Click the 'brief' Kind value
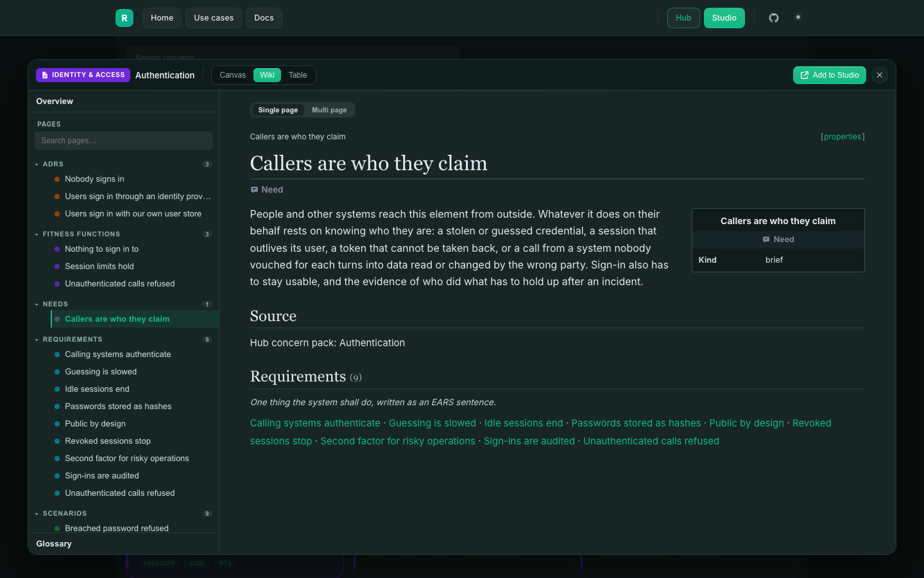Image resolution: width=924 pixels, height=578 pixels. 774,260
